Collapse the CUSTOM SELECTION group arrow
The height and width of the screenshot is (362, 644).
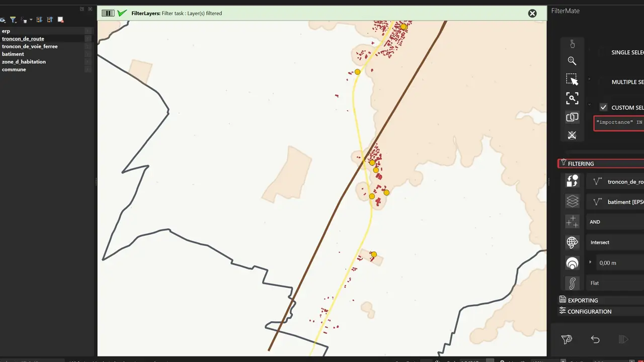(590, 105)
